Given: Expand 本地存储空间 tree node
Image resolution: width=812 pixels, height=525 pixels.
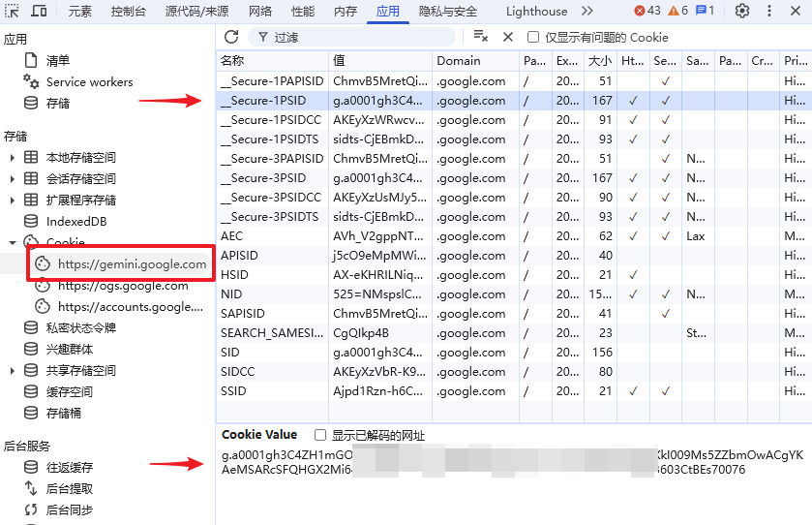Looking at the screenshot, I should (x=12, y=157).
